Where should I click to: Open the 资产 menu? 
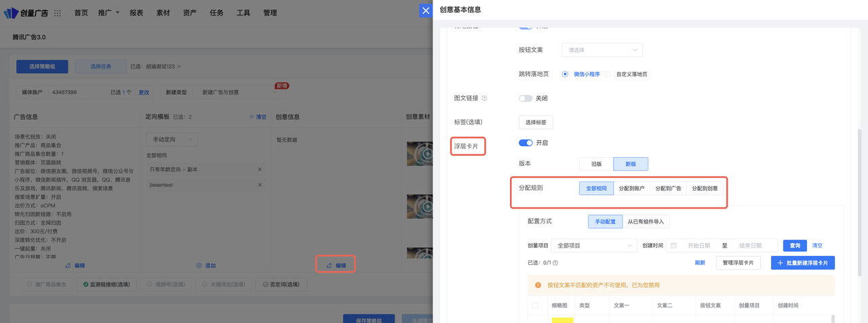pos(190,13)
